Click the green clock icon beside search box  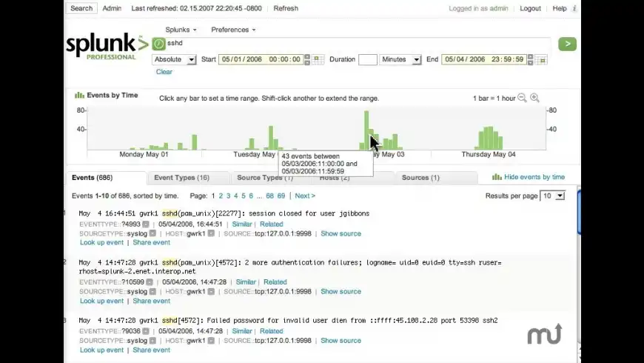point(159,44)
